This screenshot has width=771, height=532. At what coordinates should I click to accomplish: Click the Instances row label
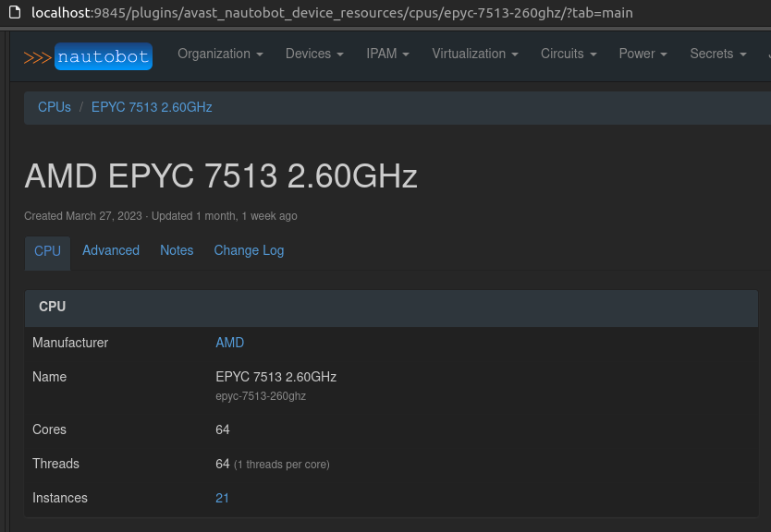(60, 498)
